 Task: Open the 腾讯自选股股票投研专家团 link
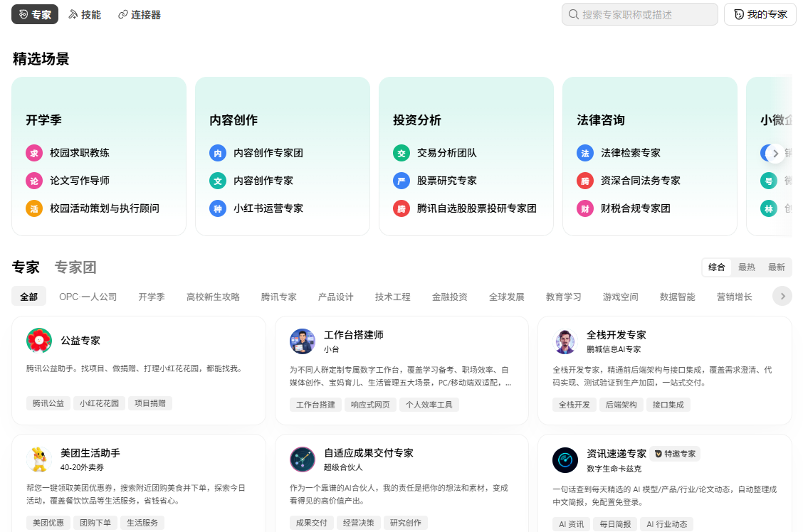pos(476,208)
